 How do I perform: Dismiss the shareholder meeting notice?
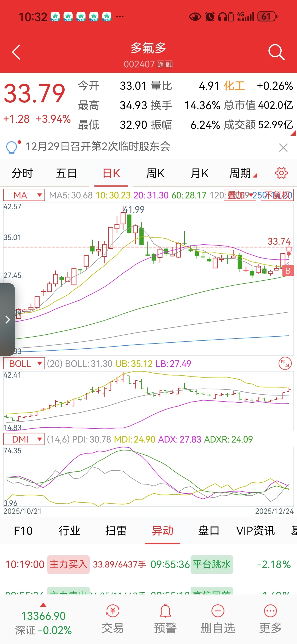pos(283,148)
